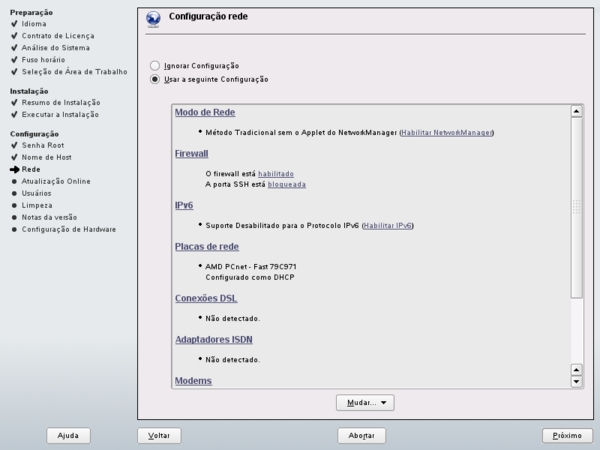This screenshot has height=450, width=600.
Task: Go to the next step with Próximo
Action: (567, 435)
